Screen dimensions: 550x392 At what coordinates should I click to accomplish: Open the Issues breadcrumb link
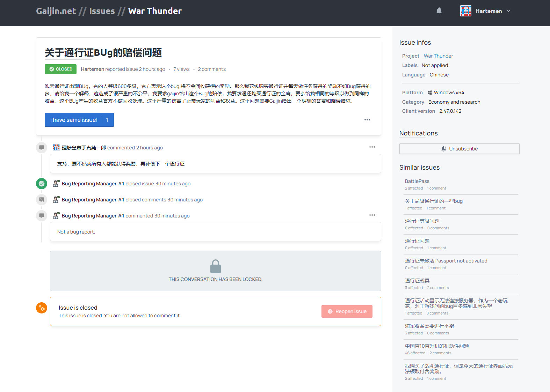102,11
